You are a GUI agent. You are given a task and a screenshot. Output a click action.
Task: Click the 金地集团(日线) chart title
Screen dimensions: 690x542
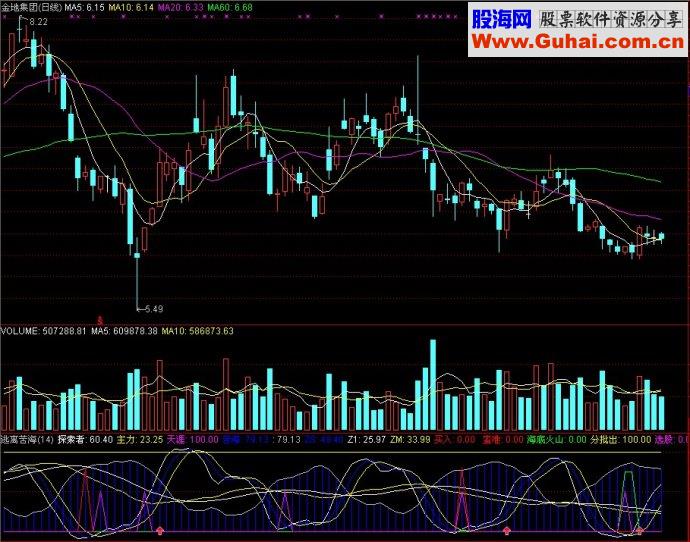coord(31,7)
